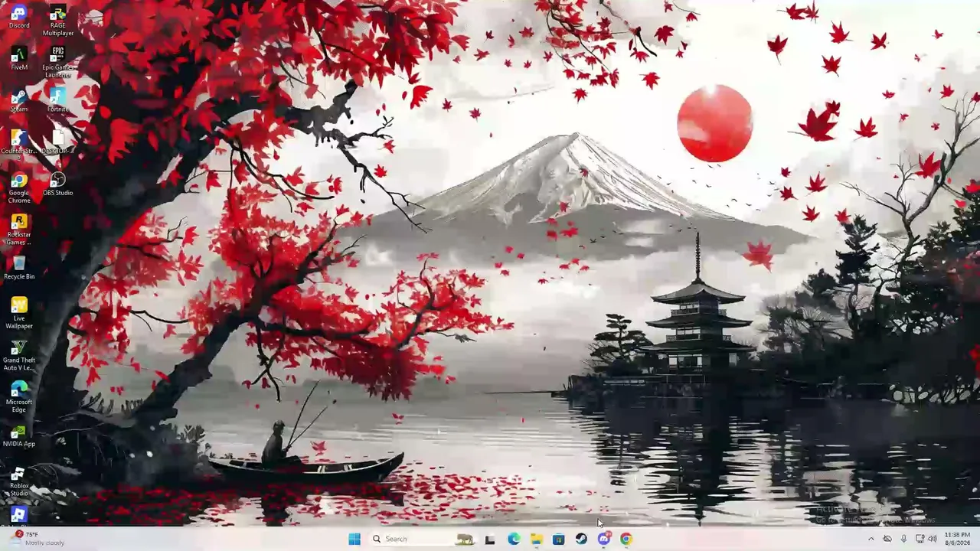Open the clock showing 11:38 PM
The width and height of the screenshot is (980, 551).
coord(958,539)
